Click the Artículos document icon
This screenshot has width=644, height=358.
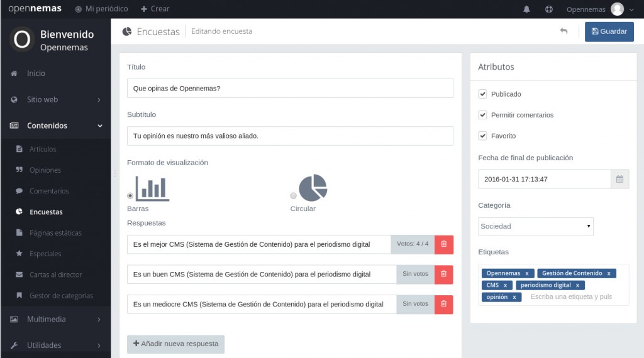19,149
